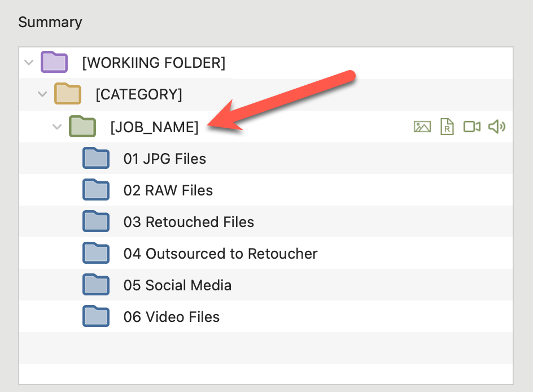Select the 05 Social Media folder label

[x=177, y=285]
